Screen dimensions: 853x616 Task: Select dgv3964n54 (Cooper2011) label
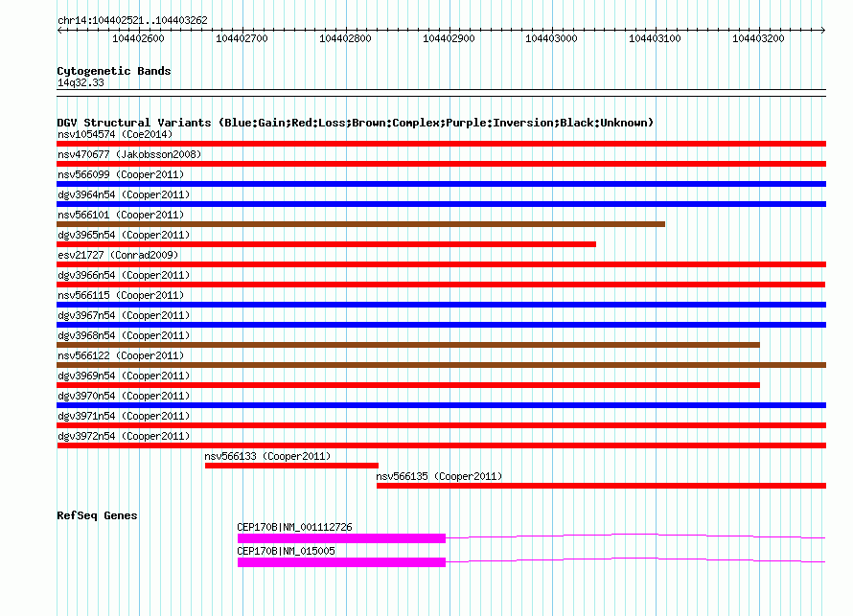pos(124,194)
